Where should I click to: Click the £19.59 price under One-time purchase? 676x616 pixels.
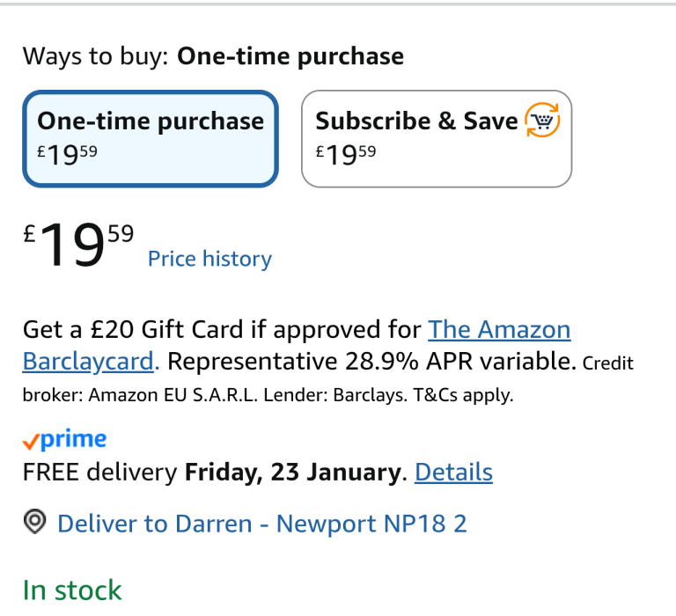[67, 155]
